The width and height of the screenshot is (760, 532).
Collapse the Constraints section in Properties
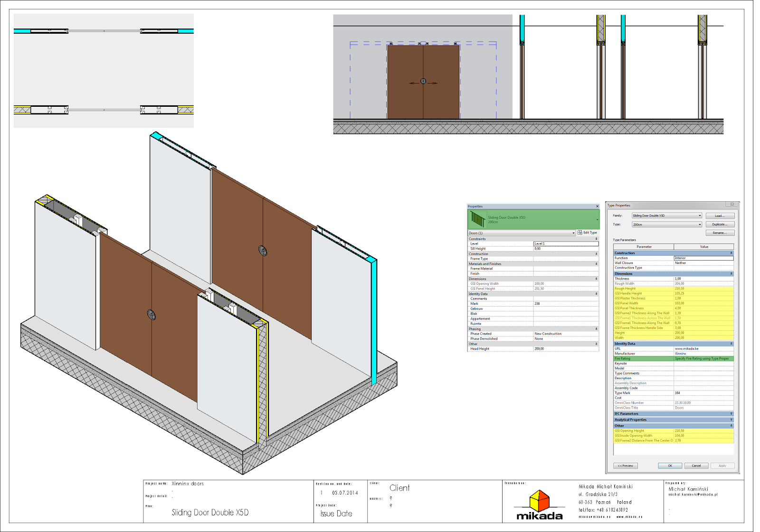pos(596,238)
